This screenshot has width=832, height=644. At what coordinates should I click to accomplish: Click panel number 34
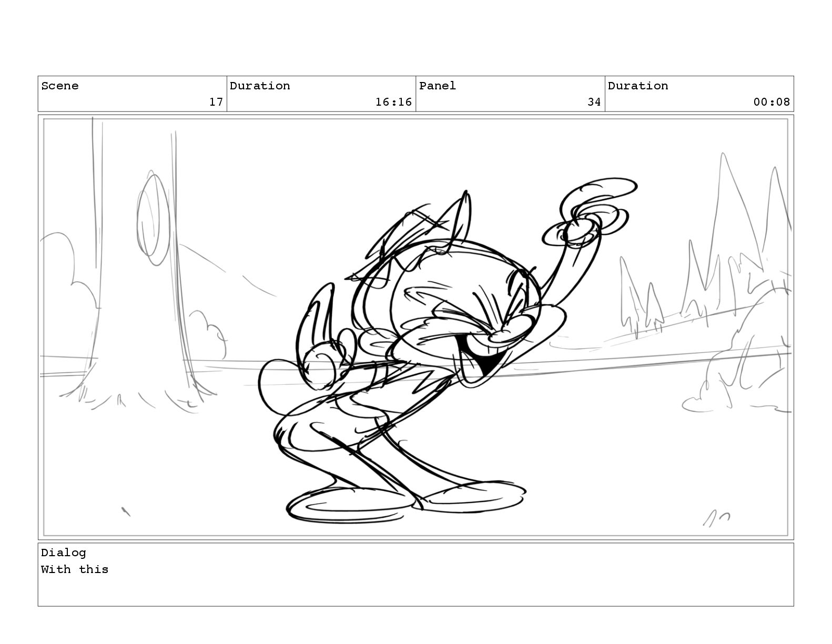(x=594, y=102)
